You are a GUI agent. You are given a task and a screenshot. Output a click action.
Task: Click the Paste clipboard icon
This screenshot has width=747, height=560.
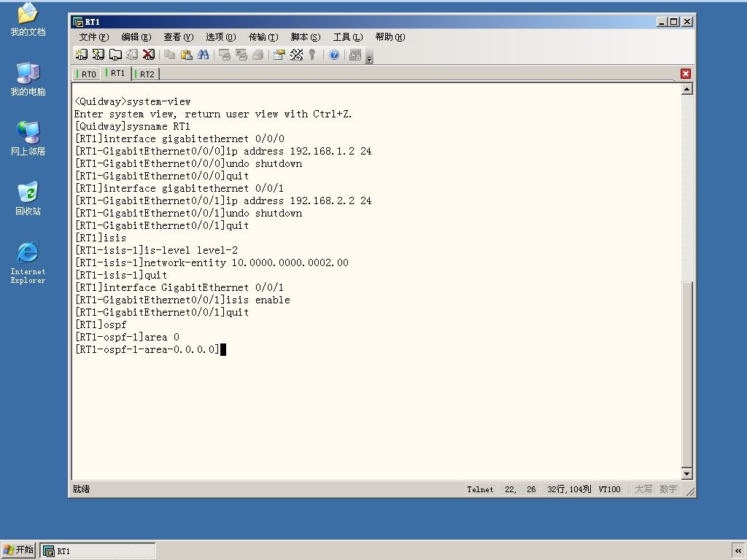186,55
